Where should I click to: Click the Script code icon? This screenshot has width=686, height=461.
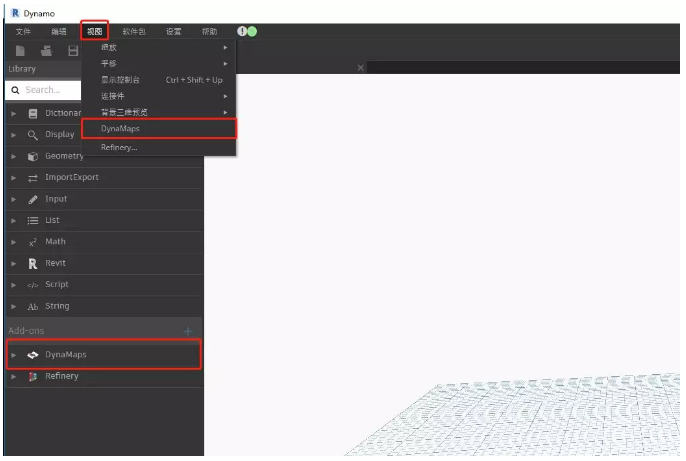click(33, 285)
